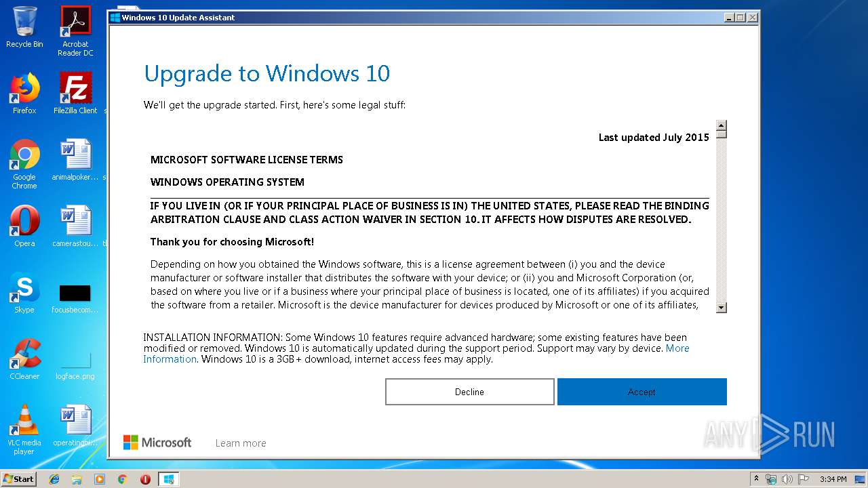Open the volume speaker tray icon
Image resolution: width=868 pixels, height=488 pixels.
pyautogui.click(x=787, y=479)
